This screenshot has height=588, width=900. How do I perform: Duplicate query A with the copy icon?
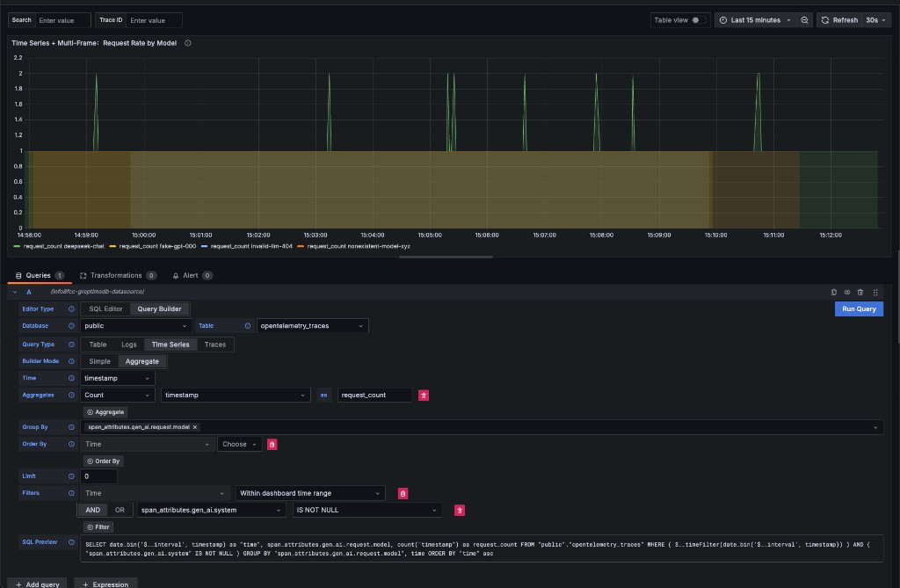[x=833, y=292]
